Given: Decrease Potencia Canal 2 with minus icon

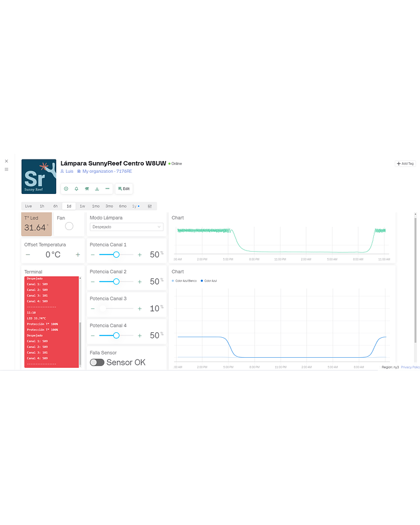Looking at the screenshot, I should [x=93, y=282].
